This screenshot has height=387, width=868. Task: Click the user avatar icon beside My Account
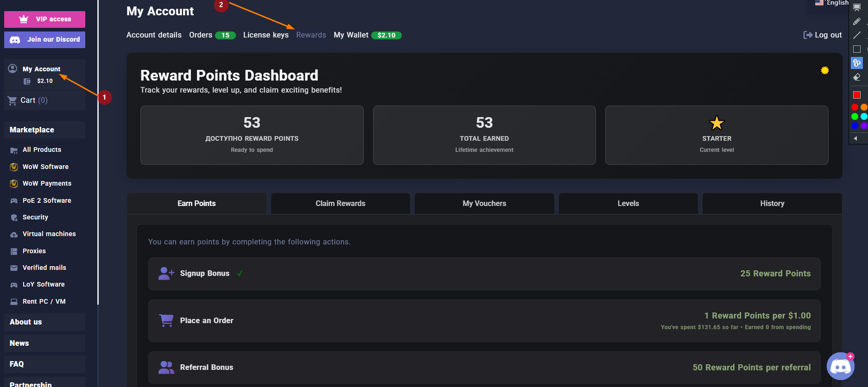(13, 69)
